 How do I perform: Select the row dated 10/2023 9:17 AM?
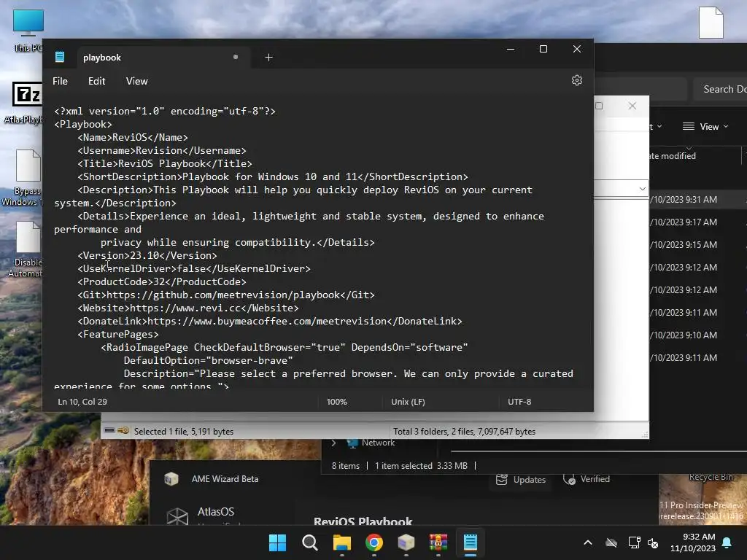(684, 222)
